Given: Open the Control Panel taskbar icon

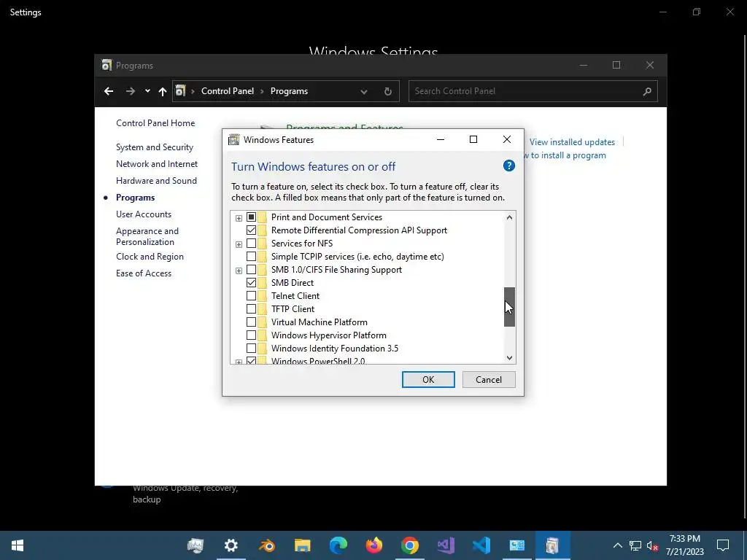Looking at the screenshot, I should coord(517,545).
